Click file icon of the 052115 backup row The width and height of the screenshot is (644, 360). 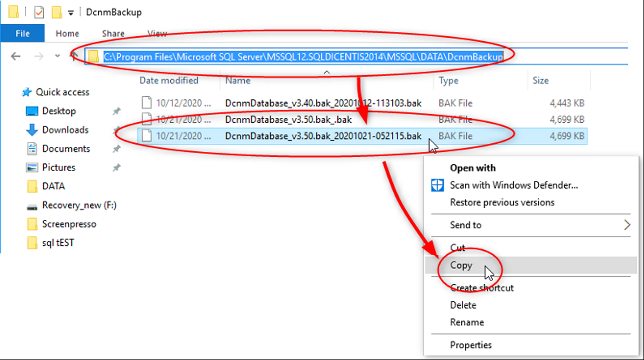[146, 136]
